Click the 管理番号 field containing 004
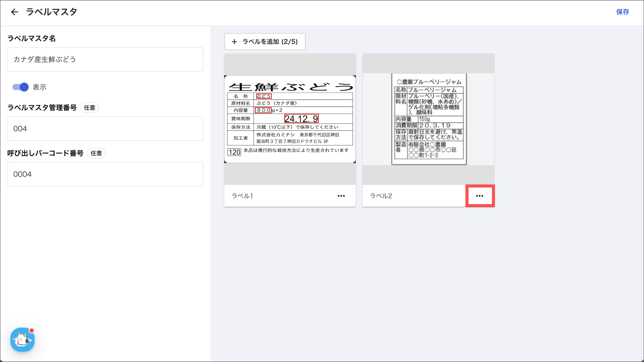644x362 pixels. (x=105, y=129)
